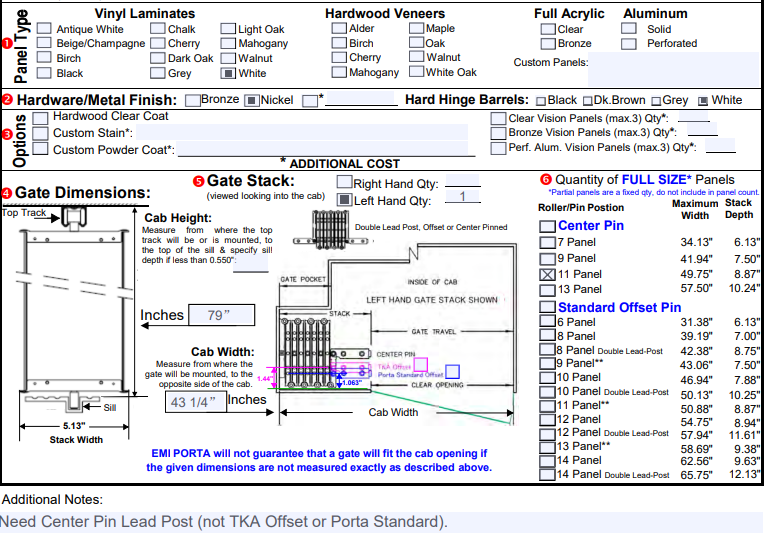Click Left Hand Qty field showing 1
Image resolution: width=765 pixels, height=533 pixels.
[463, 197]
